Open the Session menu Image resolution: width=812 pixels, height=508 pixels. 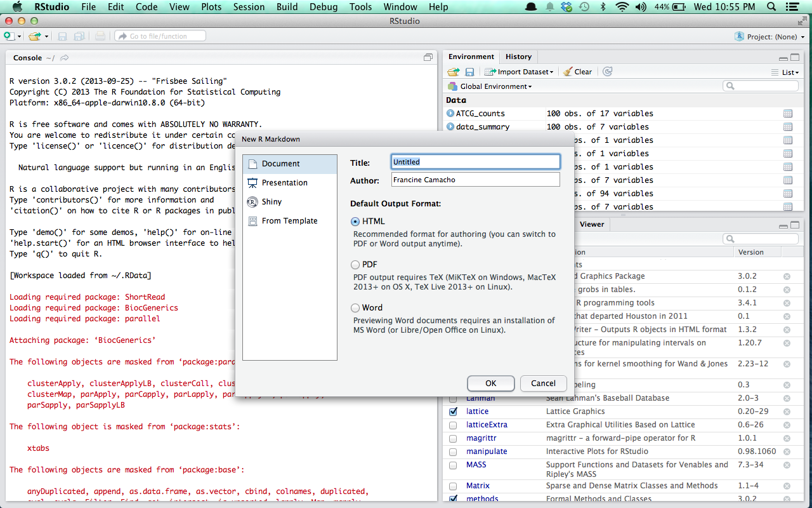pyautogui.click(x=249, y=7)
